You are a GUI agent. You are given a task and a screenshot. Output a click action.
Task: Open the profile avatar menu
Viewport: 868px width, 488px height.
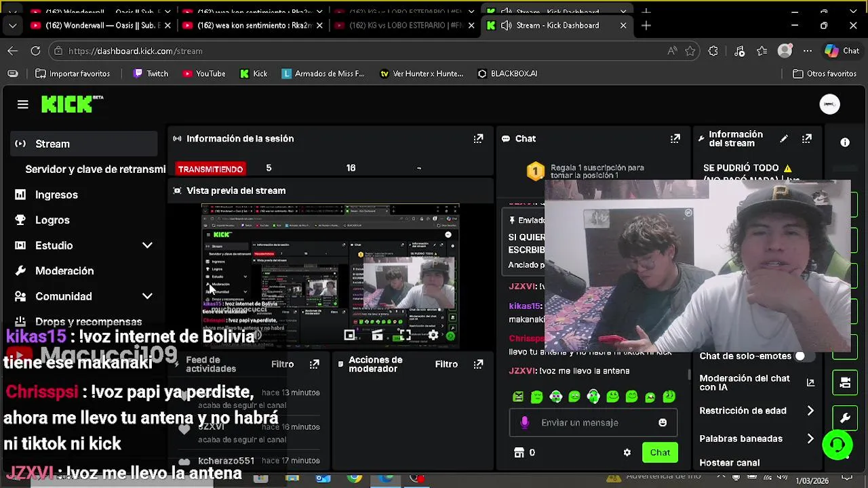[829, 104]
